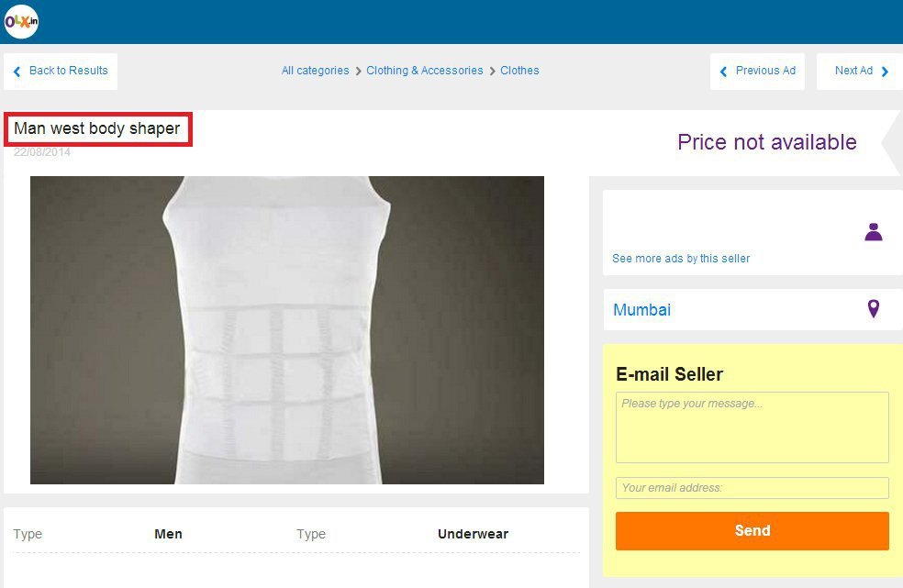Send the email to seller
The width and height of the screenshot is (903, 588).
[x=752, y=531]
